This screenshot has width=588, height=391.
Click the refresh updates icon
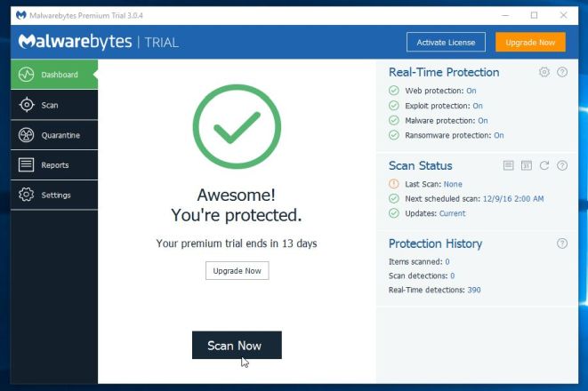coord(544,165)
